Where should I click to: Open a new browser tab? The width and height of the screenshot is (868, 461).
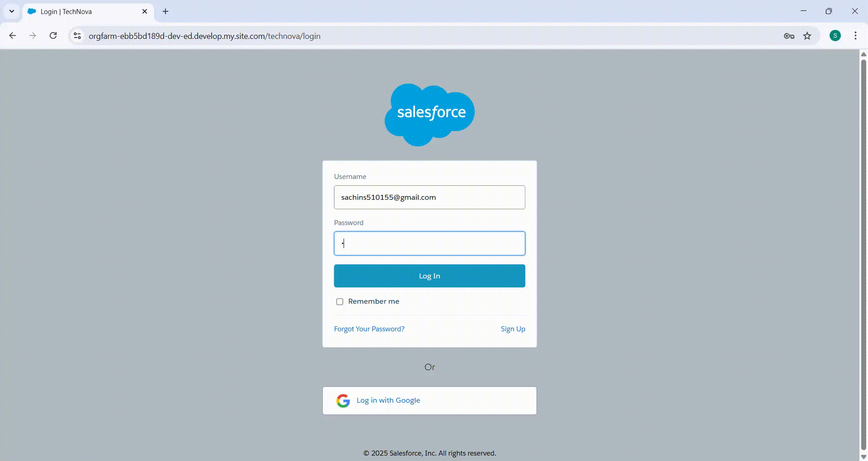pos(165,11)
